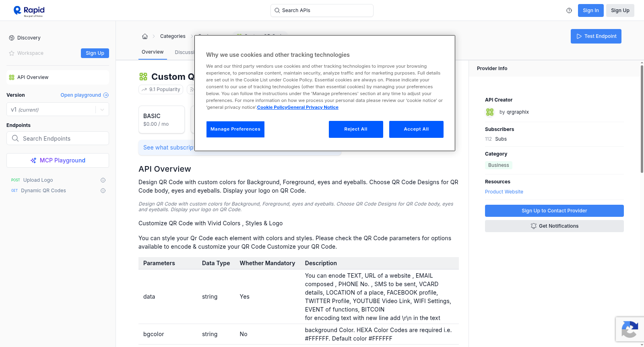Click the Search Endpoints input field
Image resolution: width=644 pixels, height=347 pixels.
coord(58,138)
